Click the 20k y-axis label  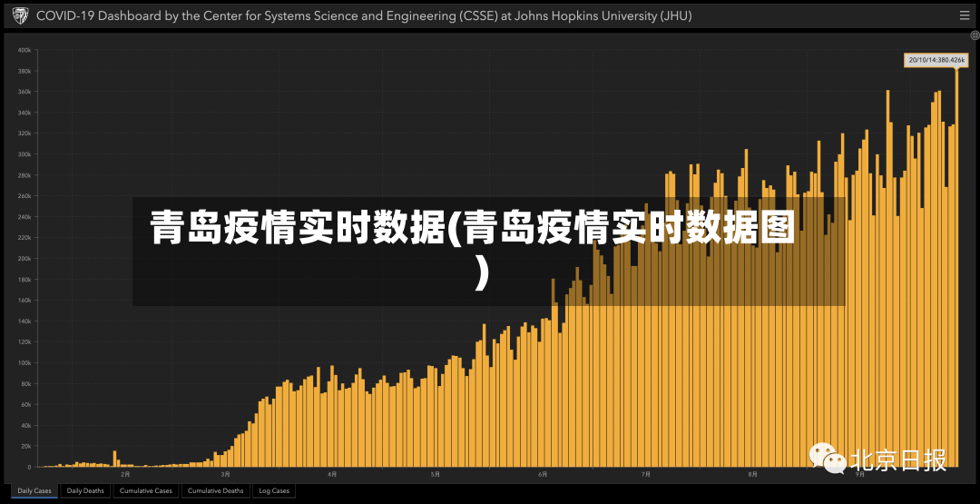click(x=25, y=446)
